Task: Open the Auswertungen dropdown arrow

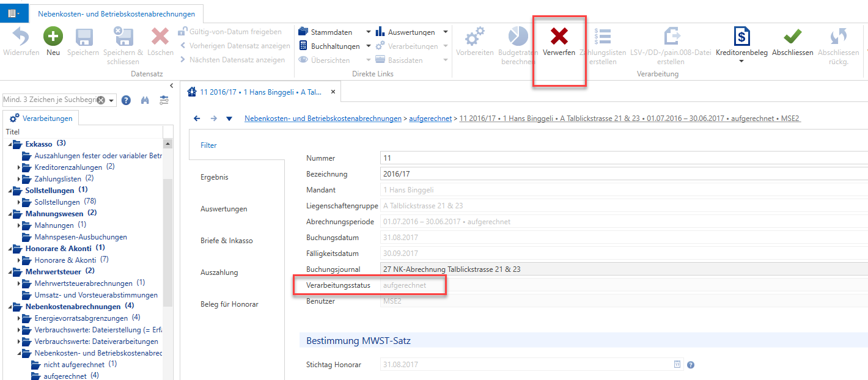Action: pos(446,32)
